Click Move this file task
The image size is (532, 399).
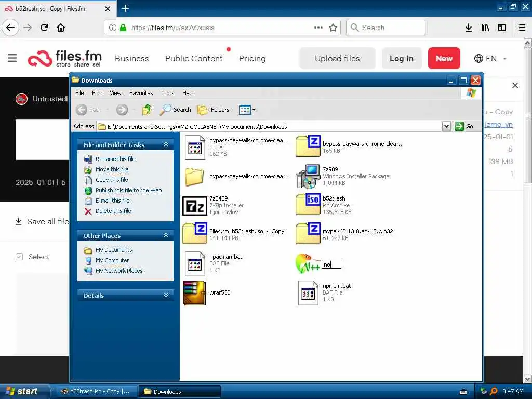click(112, 169)
